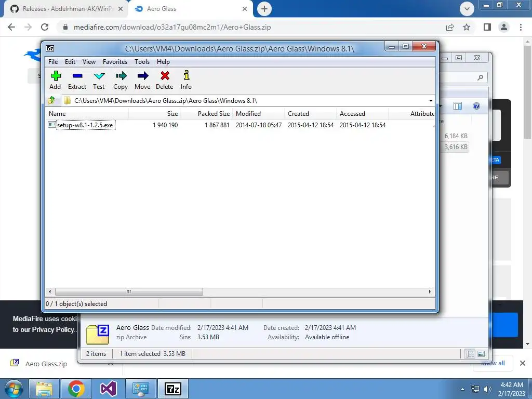Bookmark this page with the star
This screenshot has height=399, width=532.
tap(467, 27)
